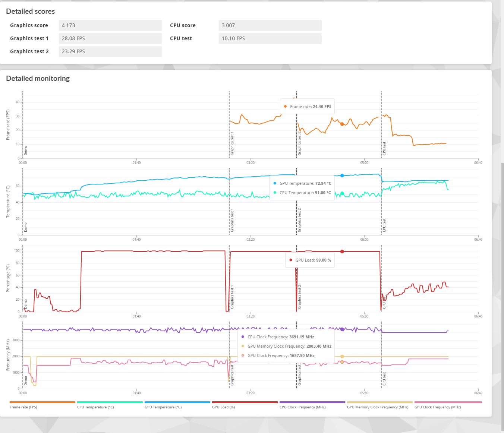The image size is (504, 433).
Task: Click the CPU test value 10.10 FPS
Action: click(270, 38)
